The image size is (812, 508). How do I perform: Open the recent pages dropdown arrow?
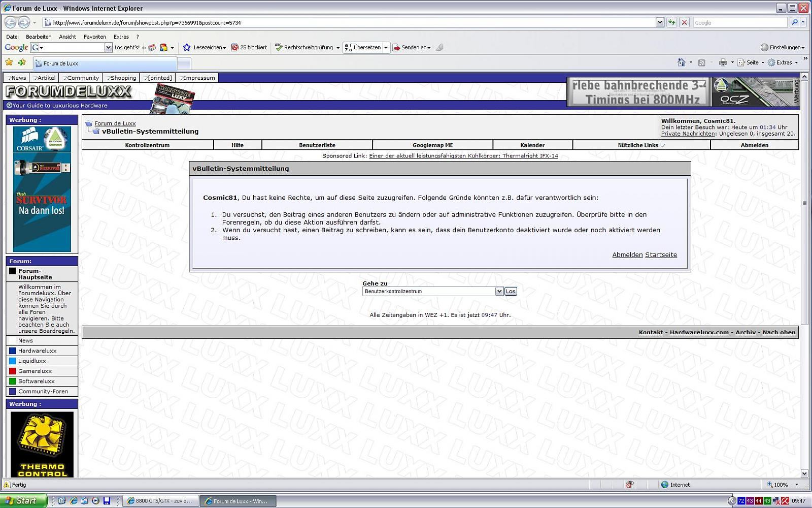click(35, 22)
